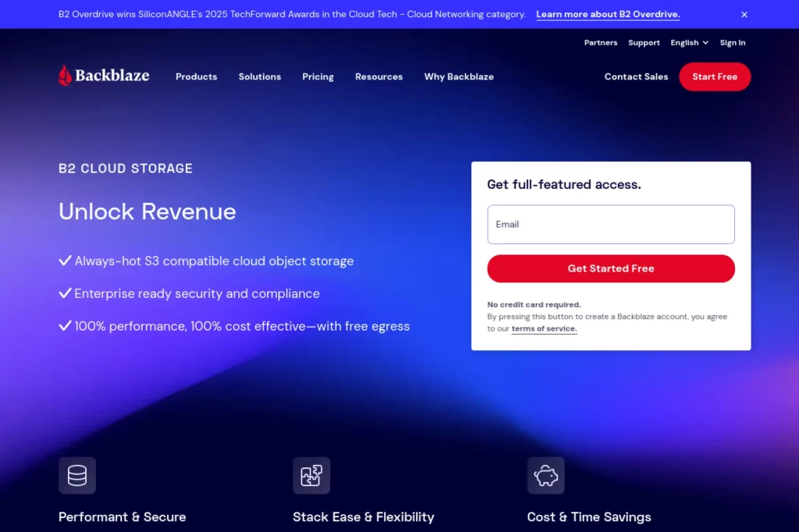Click the checkmark beside the free egress bullet
The image size is (799, 532).
[65, 325]
